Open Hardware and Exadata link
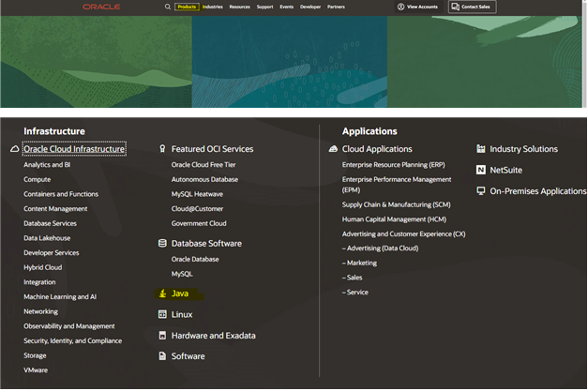The width and height of the screenshot is (588, 391). pos(214,335)
